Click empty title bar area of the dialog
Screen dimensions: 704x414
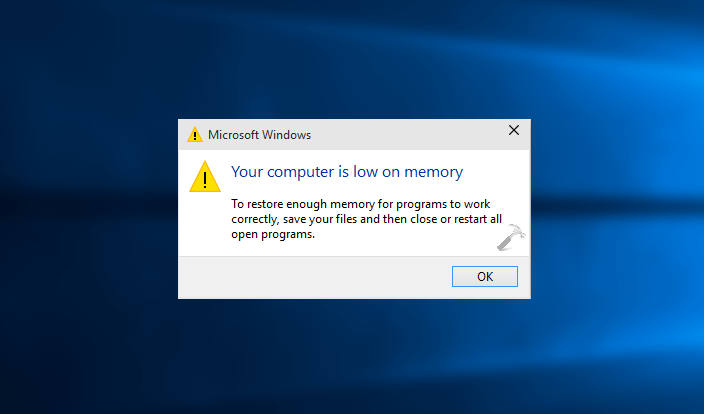click(400, 134)
